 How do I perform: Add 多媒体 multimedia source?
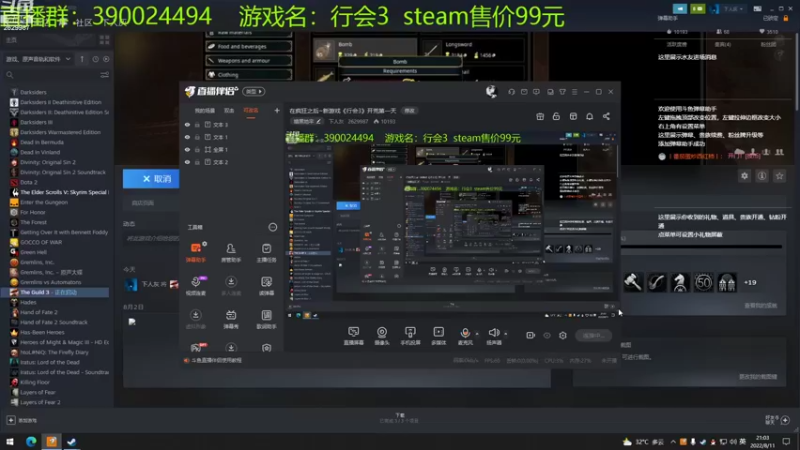[x=438, y=336]
